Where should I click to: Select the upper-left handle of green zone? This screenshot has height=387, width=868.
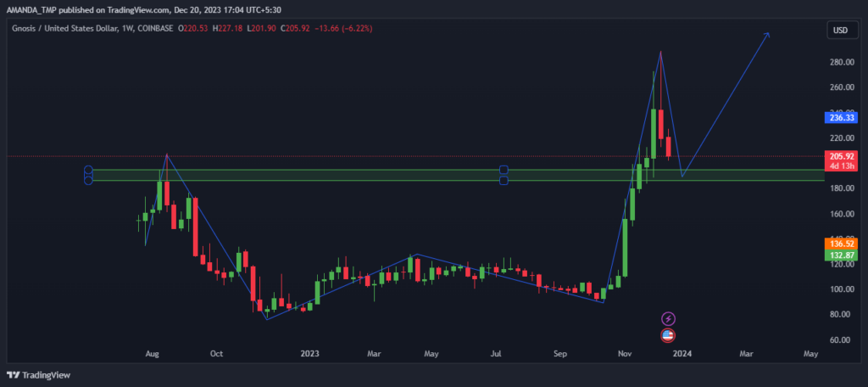pos(88,170)
